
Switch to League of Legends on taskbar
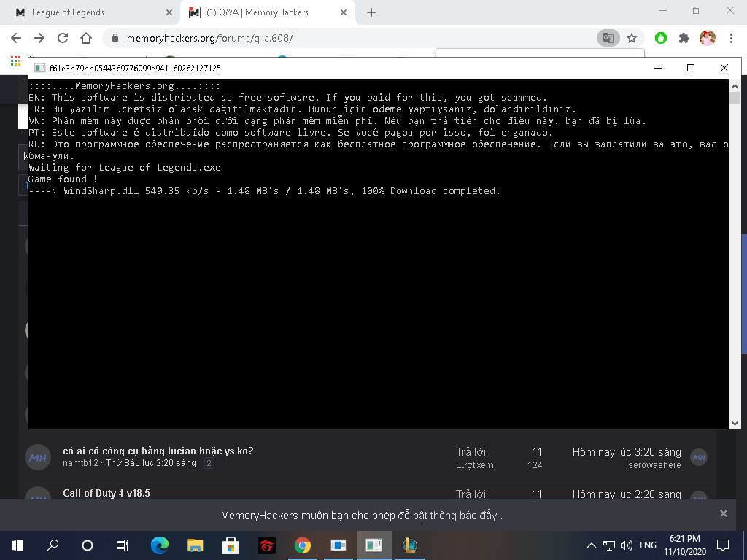point(410,545)
